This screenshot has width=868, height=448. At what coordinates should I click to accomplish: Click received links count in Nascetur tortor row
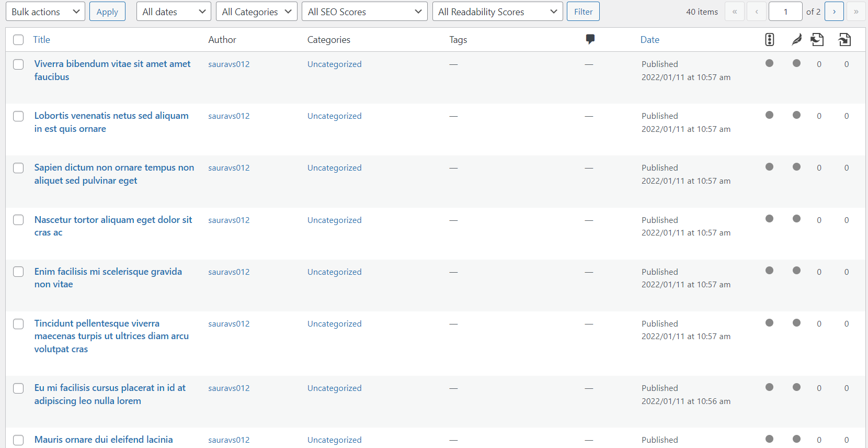click(847, 220)
